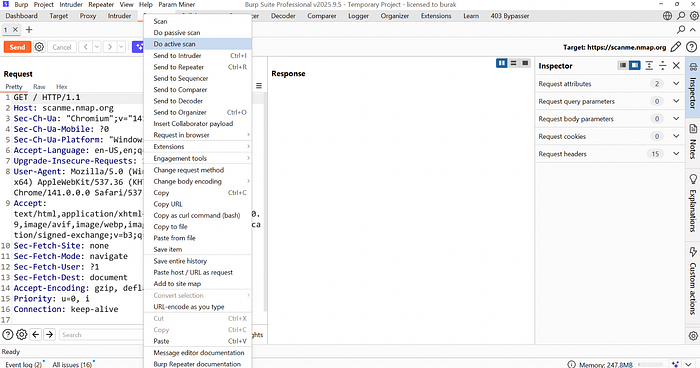The height and width of the screenshot is (368, 700).
Task: Toggle URL-encode as you type
Action: [198, 307]
